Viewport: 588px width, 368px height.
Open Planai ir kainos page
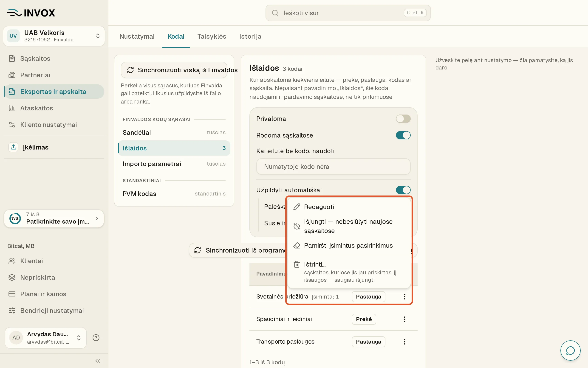(54, 294)
